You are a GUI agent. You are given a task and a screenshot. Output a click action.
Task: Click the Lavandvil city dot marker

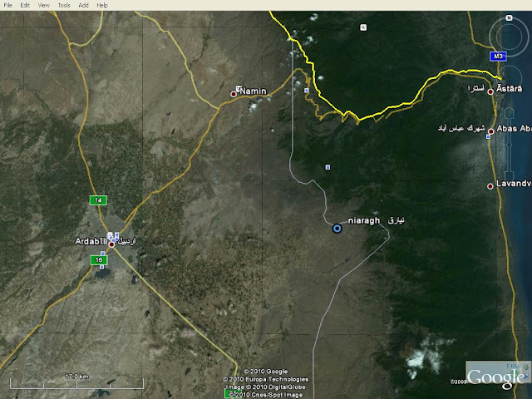pyautogui.click(x=490, y=186)
